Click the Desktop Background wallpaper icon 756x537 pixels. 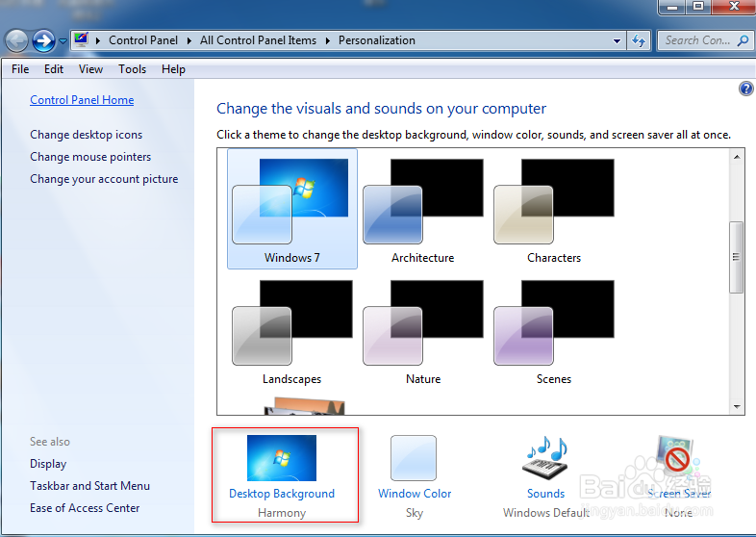tap(282, 458)
